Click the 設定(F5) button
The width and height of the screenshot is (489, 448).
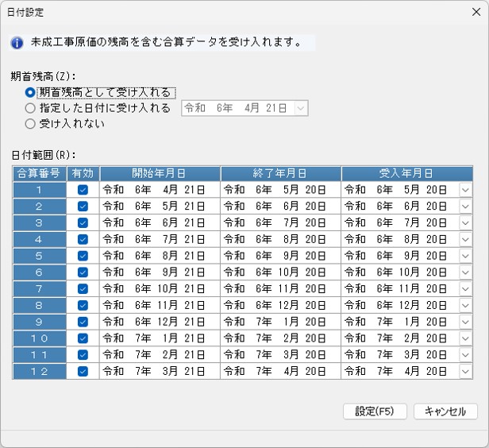pyautogui.click(x=375, y=411)
